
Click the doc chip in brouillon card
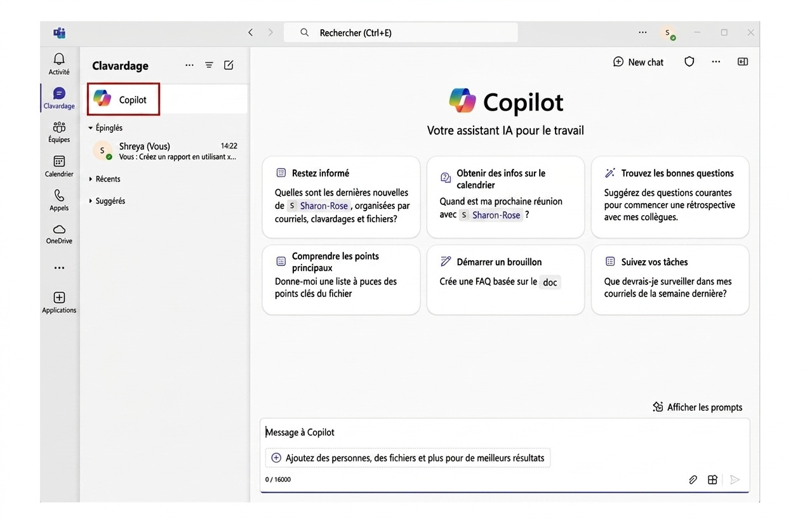tap(550, 282)
